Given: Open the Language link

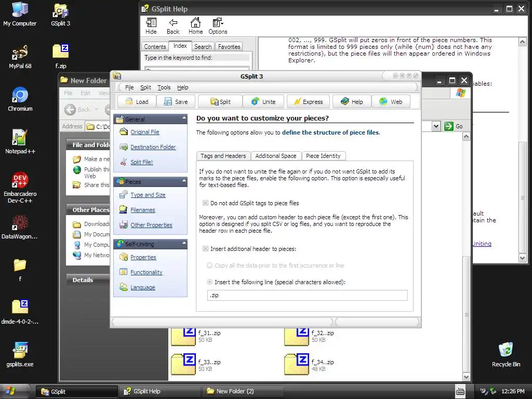Looking at the screenshot, I should (x=142, y=287).
